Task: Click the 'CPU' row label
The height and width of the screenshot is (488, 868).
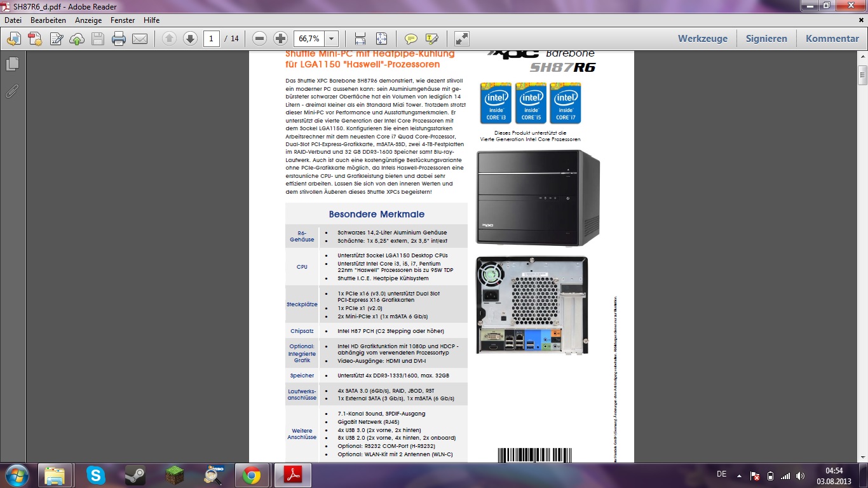Action: (x=302, y=267)
